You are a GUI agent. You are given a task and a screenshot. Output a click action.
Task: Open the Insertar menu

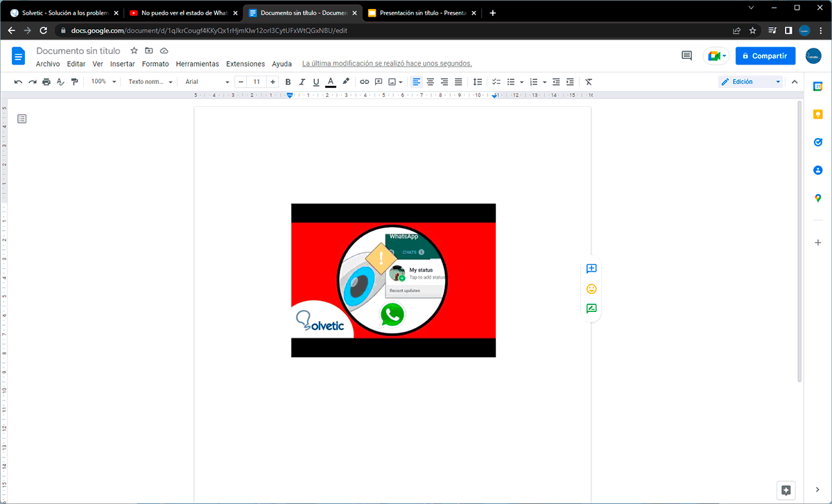click(123, 64)
